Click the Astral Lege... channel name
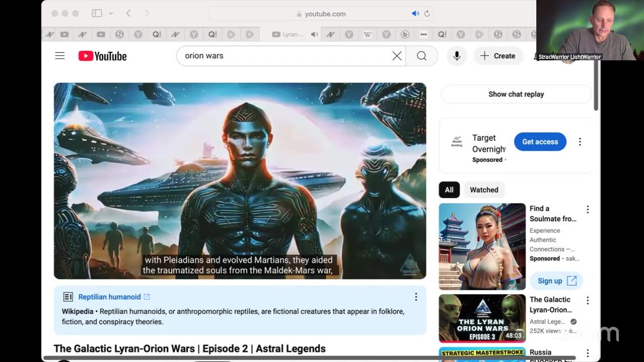This screenshot has height=362, width=644. tap(547, 321)
